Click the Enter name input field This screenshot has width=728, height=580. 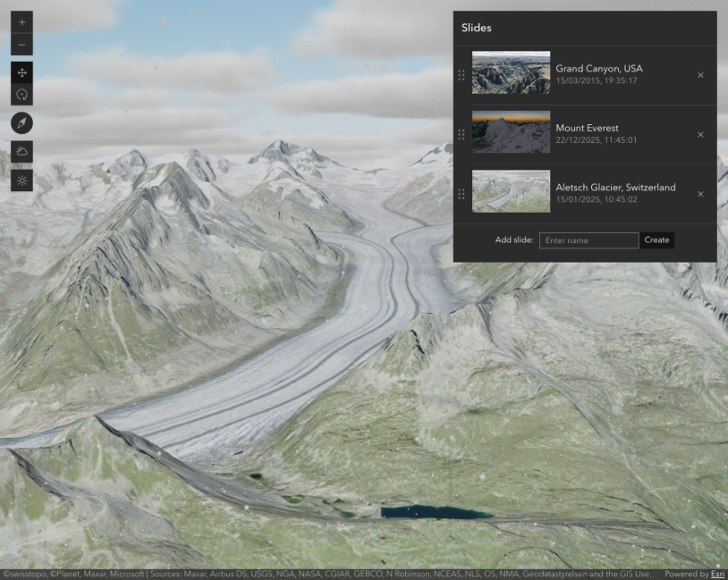[588, 240]
